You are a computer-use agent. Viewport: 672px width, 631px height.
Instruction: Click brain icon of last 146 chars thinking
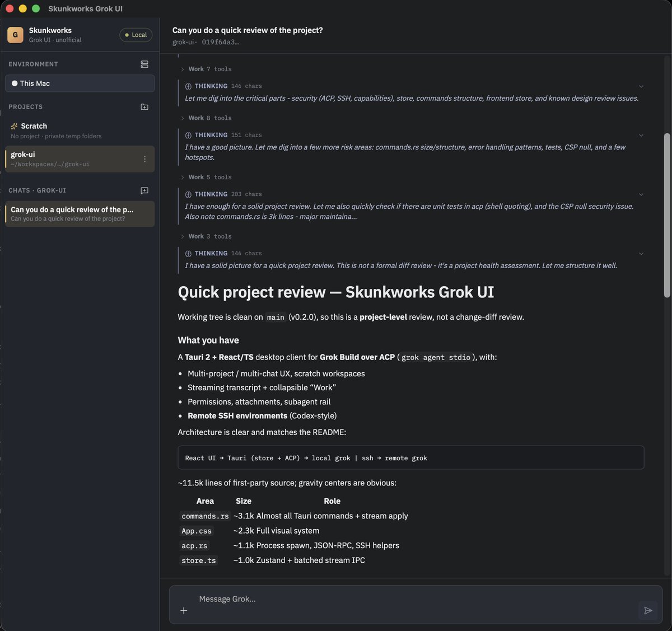click(x=189, y=254)
